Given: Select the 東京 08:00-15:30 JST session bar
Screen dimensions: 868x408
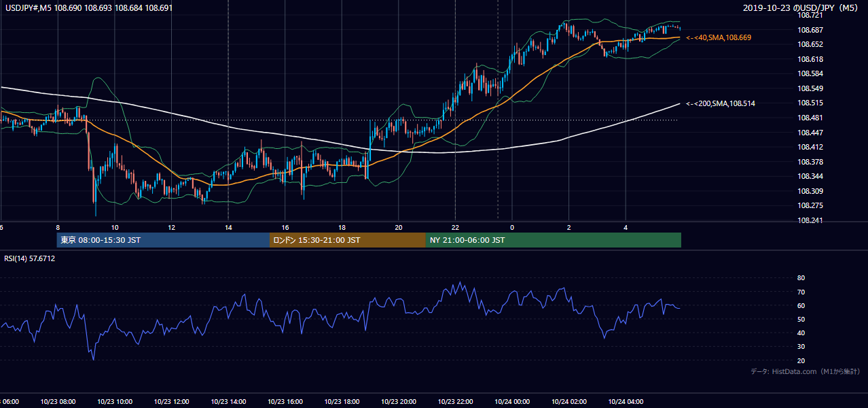Looking at the screenshot, I should coord(163,240).
